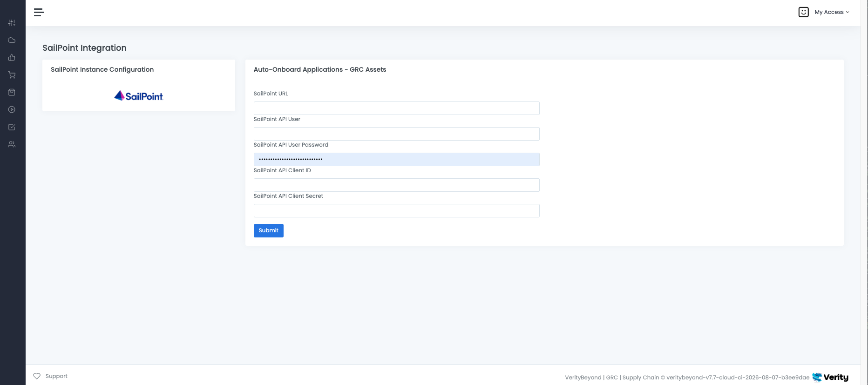Click the heart icon beside Support
This screenshot has height=385, width=868.
coord(37,376)
